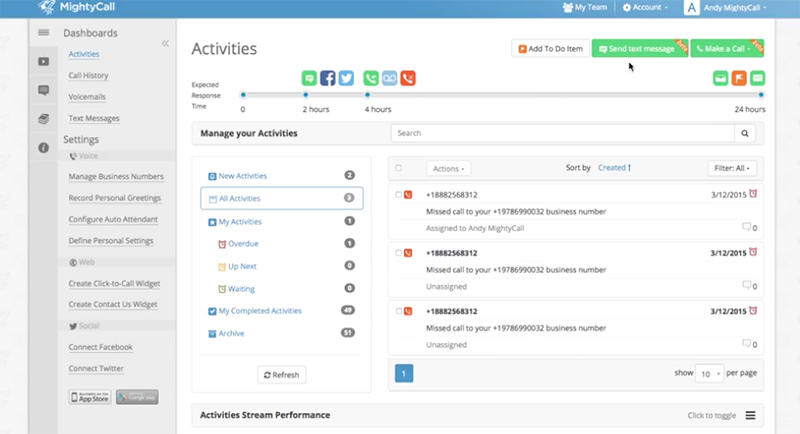800x434 pixels.
Task: Open the hamburger menu in left rail
Action: [x=43, y=33]
